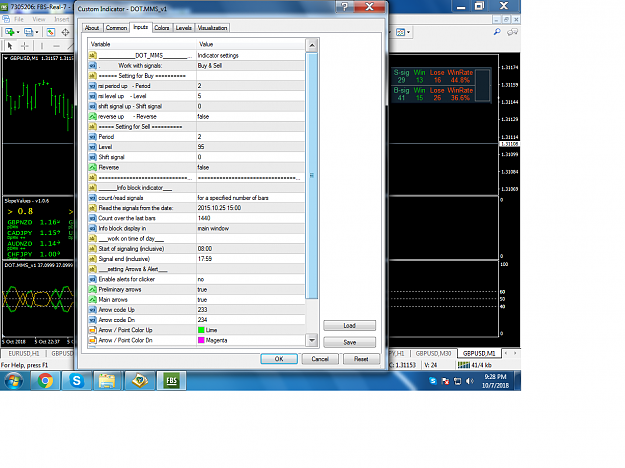Click the Save button
This screenshot has width=625, height=468.
click(350, 342)
